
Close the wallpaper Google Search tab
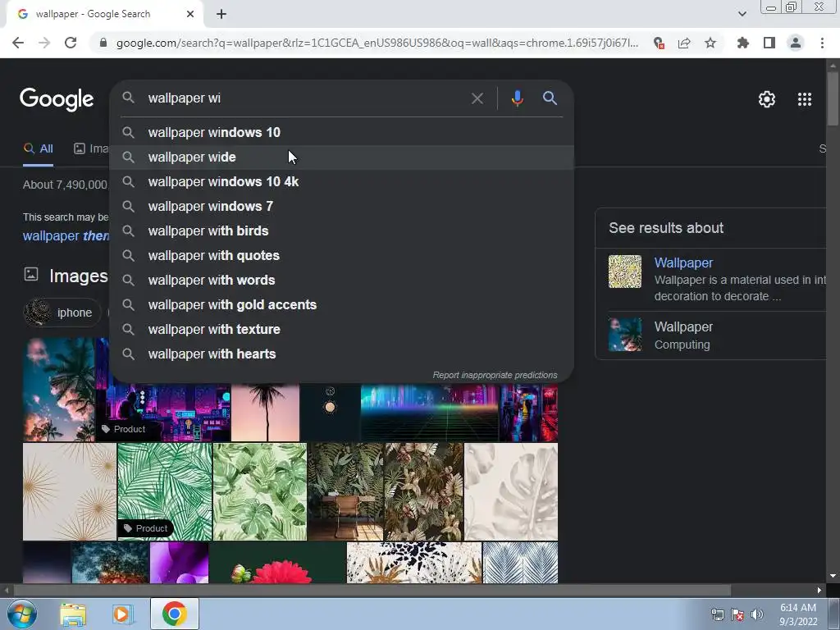pyautogui.click(x=190, y=14)
